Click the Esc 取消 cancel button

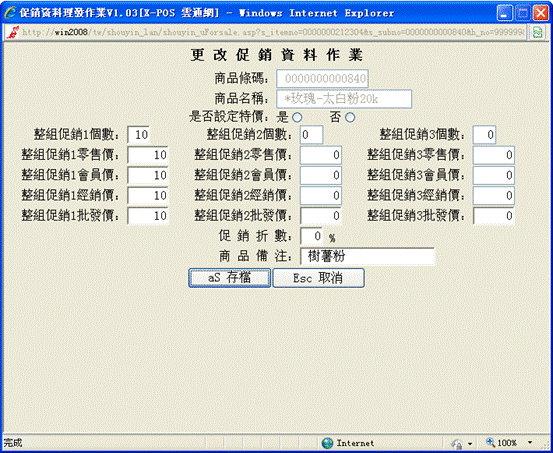coord(318,278)
